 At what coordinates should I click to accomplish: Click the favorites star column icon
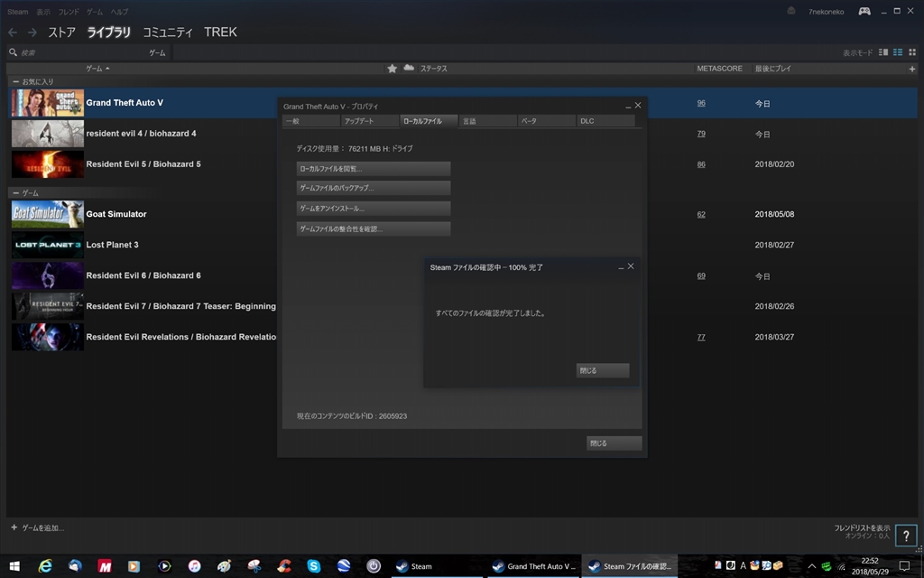(392, 69)
